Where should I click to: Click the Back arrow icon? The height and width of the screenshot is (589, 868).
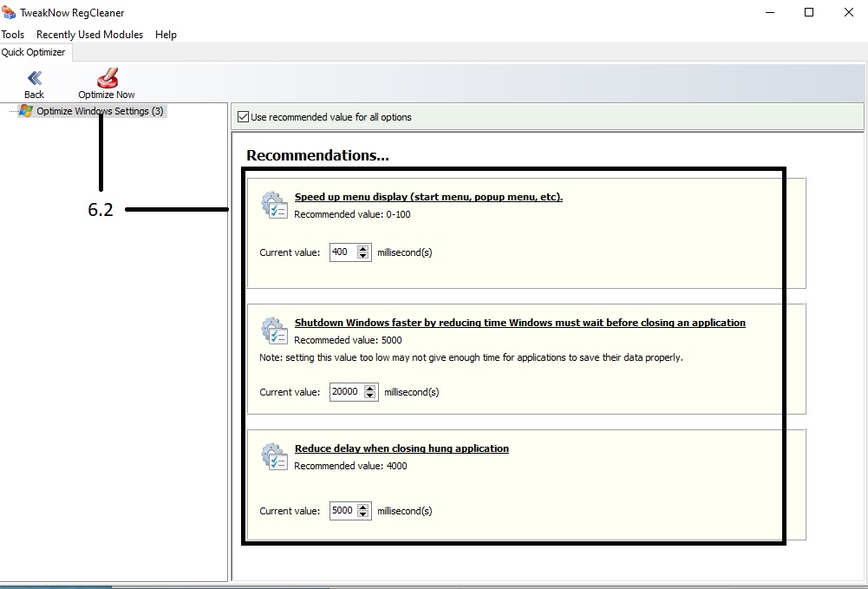point(35,77)
